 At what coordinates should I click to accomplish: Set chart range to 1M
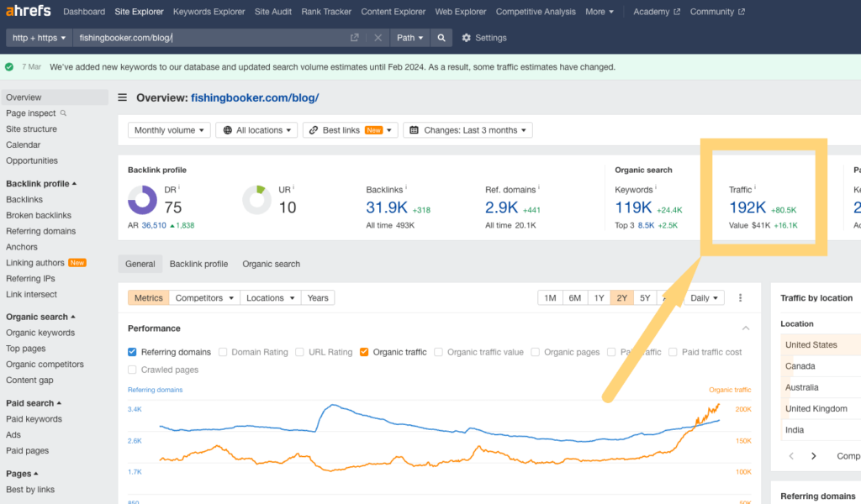tap(550, 298)
